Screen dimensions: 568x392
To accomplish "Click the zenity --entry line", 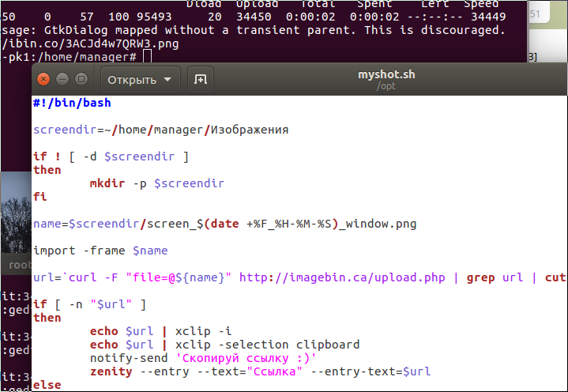I will 260,371.
